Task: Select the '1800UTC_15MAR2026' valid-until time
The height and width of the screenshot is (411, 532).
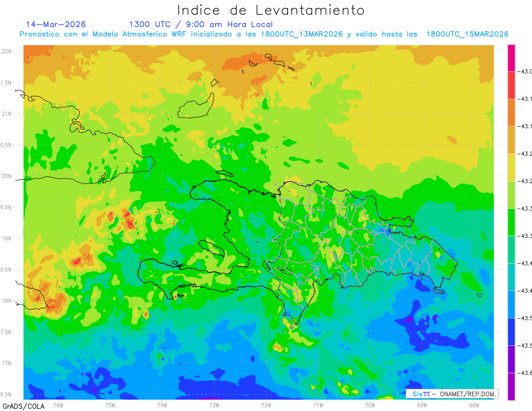Action: (467, 34)
